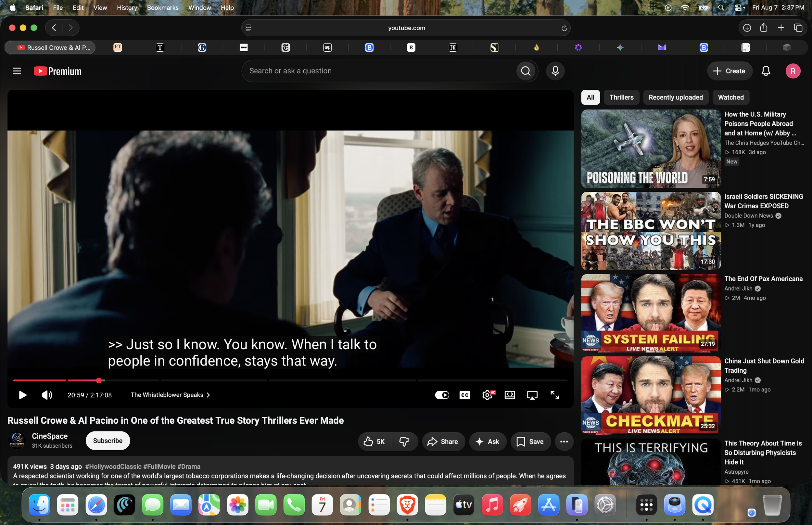The width and height of the screenshot is (812, 525).
Task: Open Safari downloads list
Action: (x=747, y=28)
